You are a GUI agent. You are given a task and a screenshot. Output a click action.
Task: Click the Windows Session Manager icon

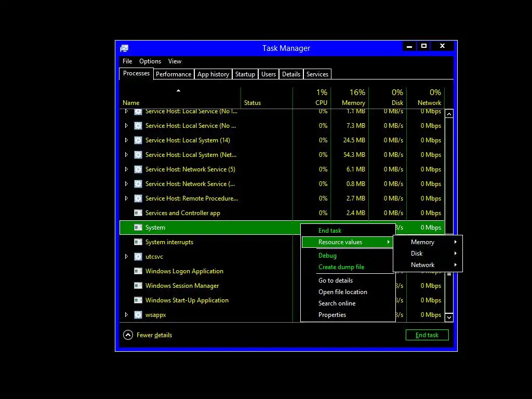click(x=138, y=286)
